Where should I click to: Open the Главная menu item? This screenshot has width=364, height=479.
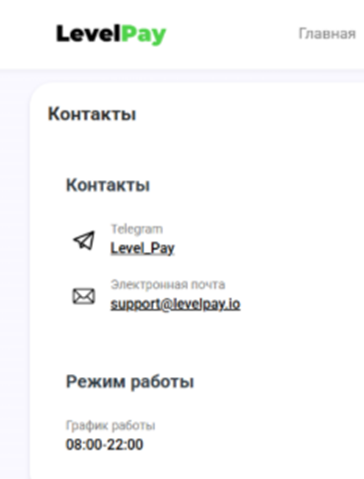tap(327, 34)
